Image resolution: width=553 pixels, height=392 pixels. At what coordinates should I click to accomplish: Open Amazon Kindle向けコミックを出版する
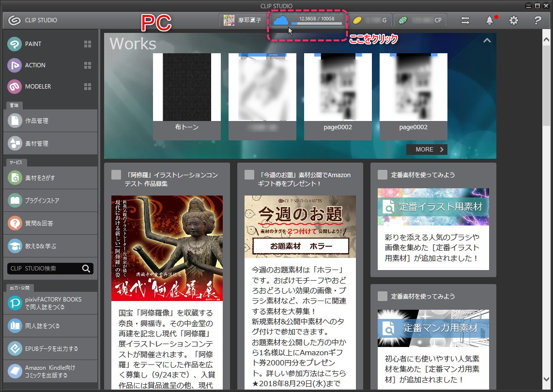click(50, 371)
